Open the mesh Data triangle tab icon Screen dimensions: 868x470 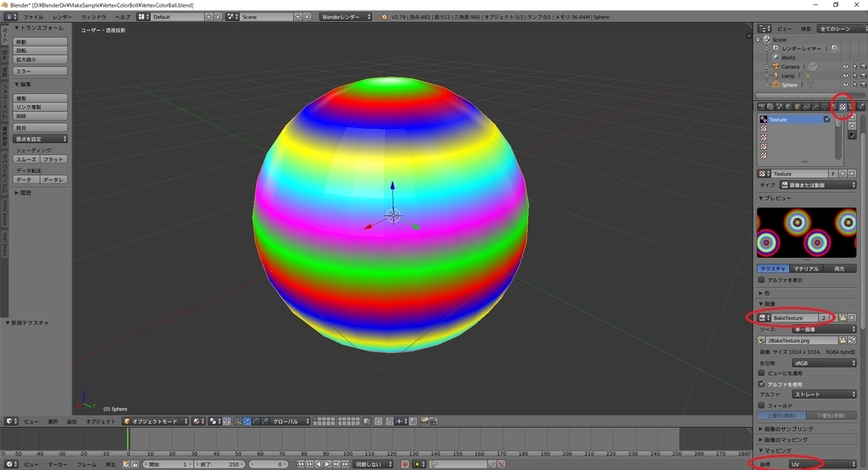[x=824, y=106]
